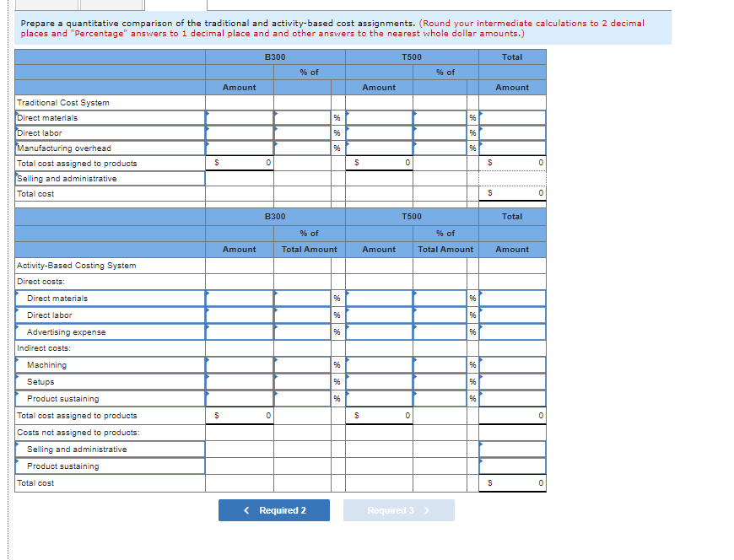Select Traditional Manufacturing overhead T500 Amount field

[379, 148]
